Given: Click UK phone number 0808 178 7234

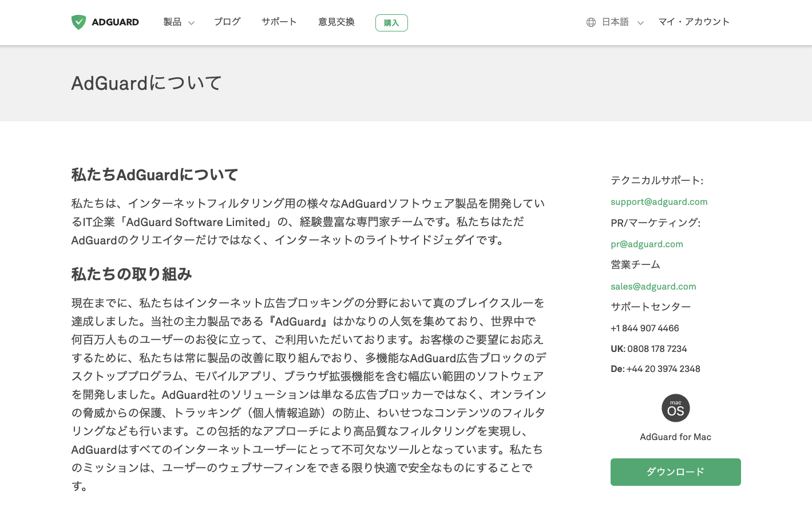Looking at the screenshot, I should (x=656, y=348).
